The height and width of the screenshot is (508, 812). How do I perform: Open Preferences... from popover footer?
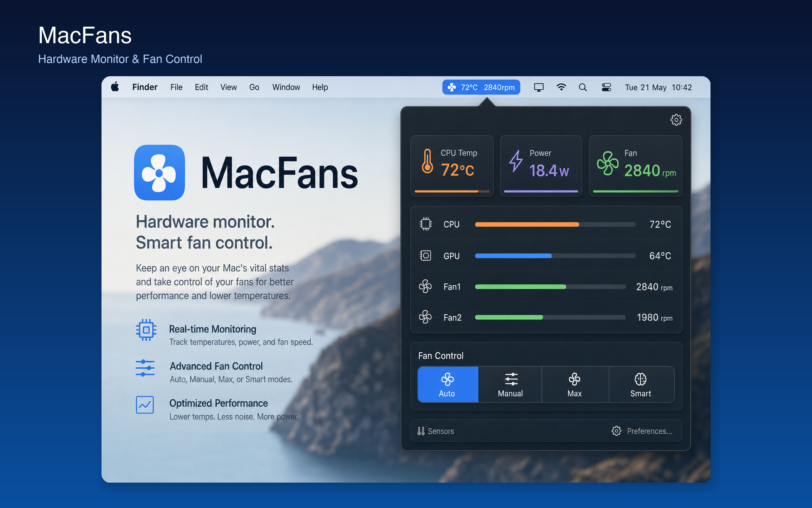click(642, 431)
